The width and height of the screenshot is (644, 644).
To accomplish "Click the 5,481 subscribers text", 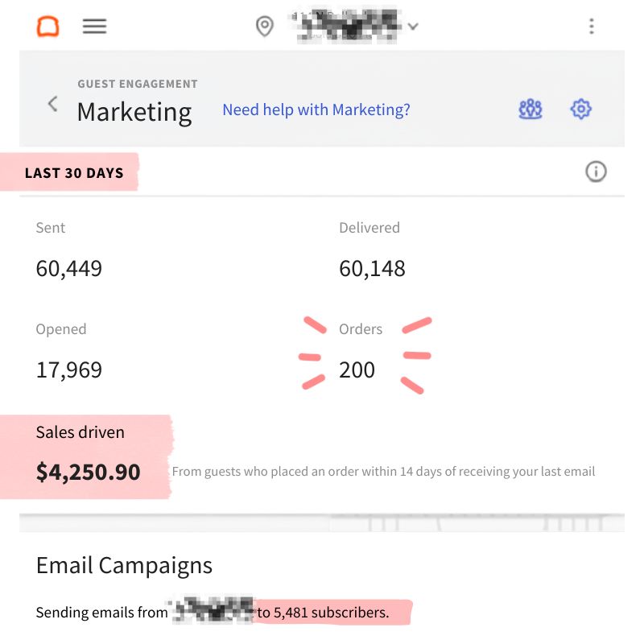I will 331,613.
